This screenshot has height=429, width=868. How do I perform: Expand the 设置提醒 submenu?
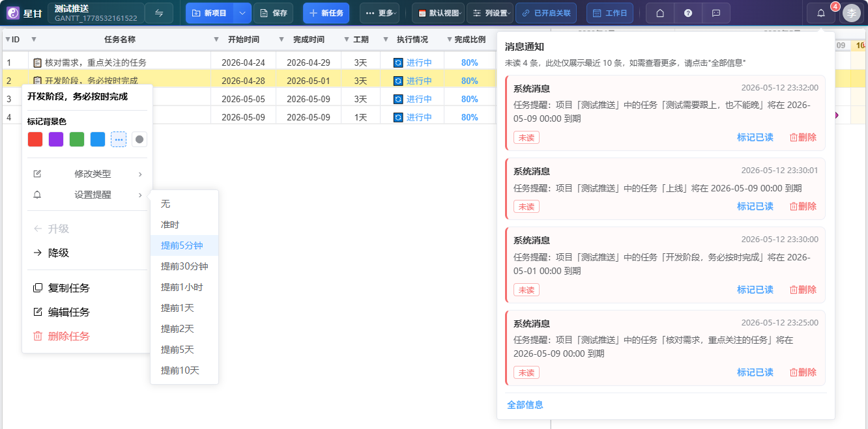[x=87, y=195]
